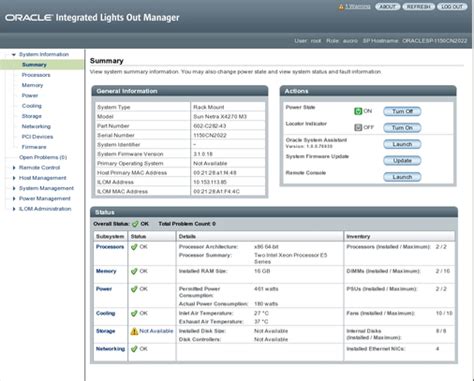Click the Storage warning triangle icon
Screen dimensions: 474x381
tap(134, 331)
